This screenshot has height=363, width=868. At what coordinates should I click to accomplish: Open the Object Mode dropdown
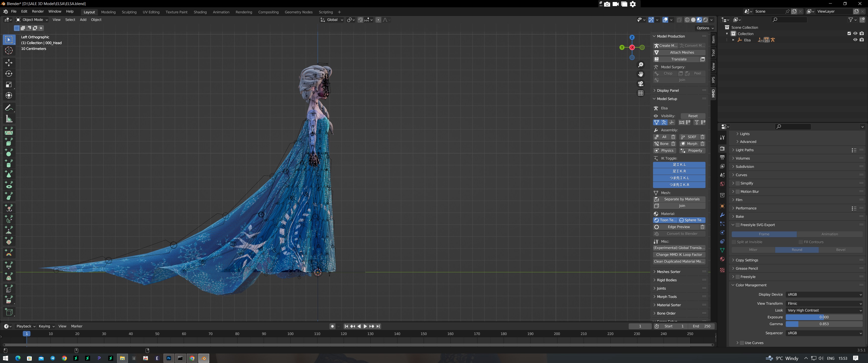pyautogui.click(x=32, y=20)
